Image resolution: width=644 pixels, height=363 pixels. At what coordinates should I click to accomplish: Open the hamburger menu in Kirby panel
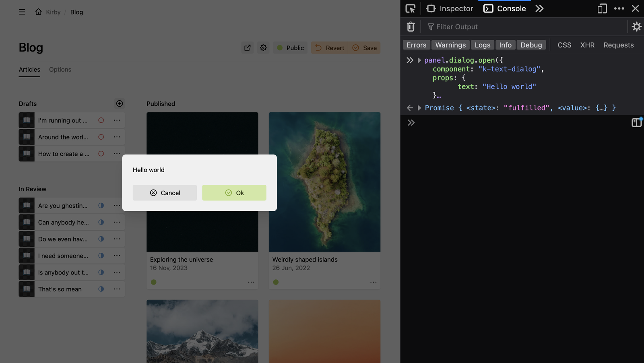click(22, 12)
